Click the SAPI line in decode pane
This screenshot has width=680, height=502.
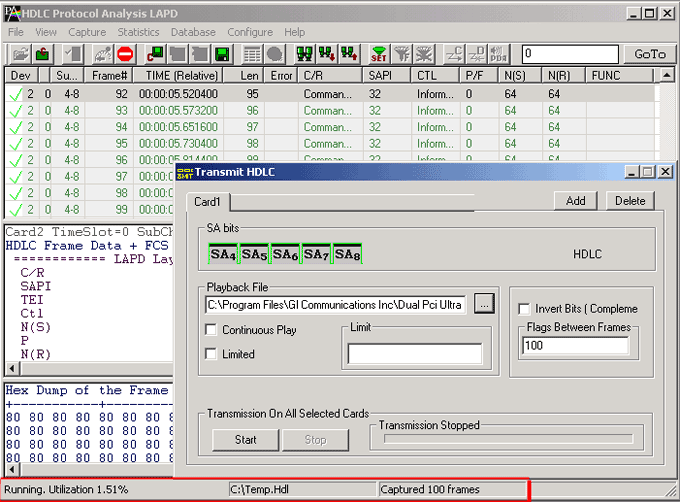pyautogui.click(x=36, y=287)
